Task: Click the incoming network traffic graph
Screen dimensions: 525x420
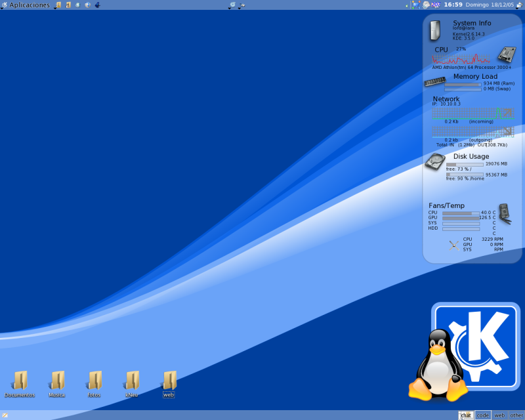Action: (473, 114)
